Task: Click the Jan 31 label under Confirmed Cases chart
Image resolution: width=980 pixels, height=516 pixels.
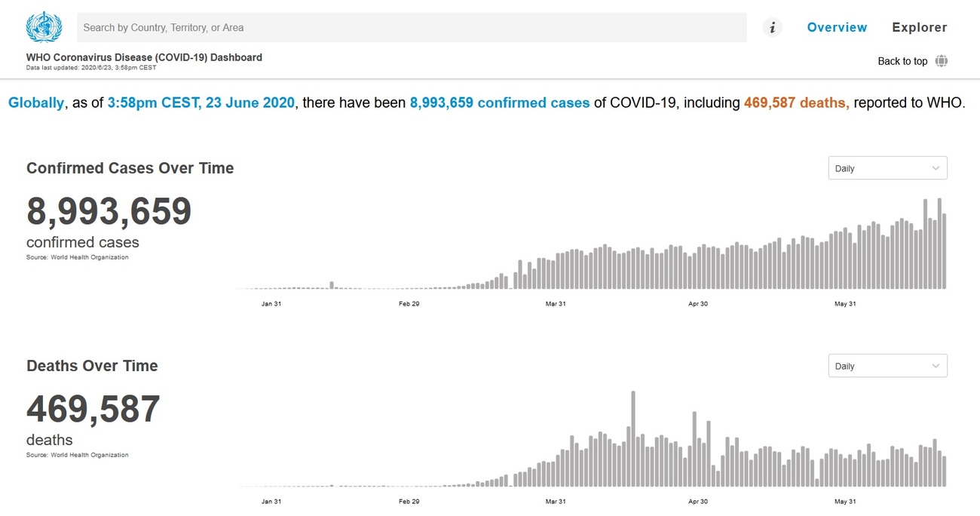Action: (271, 304)
